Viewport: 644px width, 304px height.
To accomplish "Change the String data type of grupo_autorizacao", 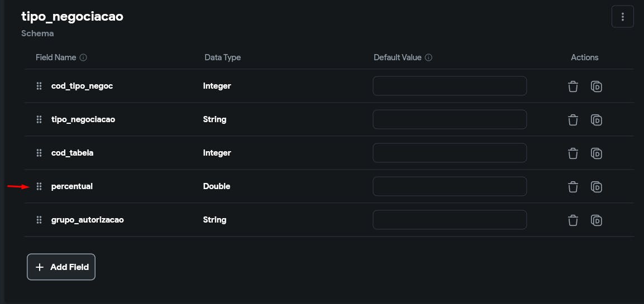I will [x=214, y=220].
